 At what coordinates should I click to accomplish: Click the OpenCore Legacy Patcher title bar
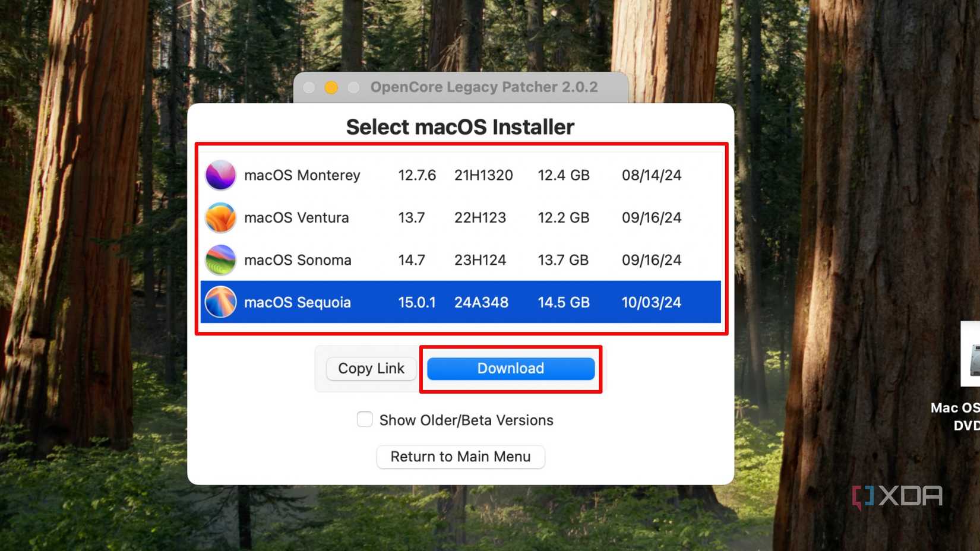pos(484,87)
